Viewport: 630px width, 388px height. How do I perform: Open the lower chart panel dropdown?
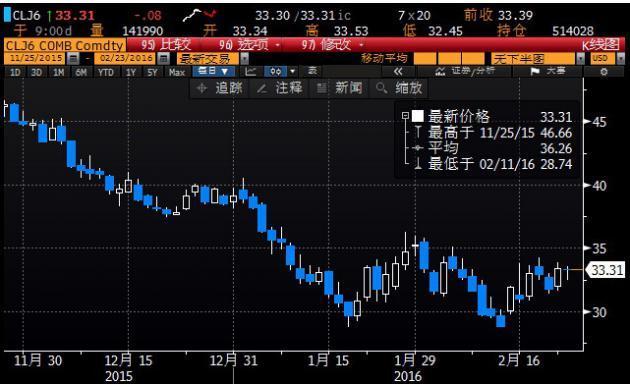(x=580, y=59)
